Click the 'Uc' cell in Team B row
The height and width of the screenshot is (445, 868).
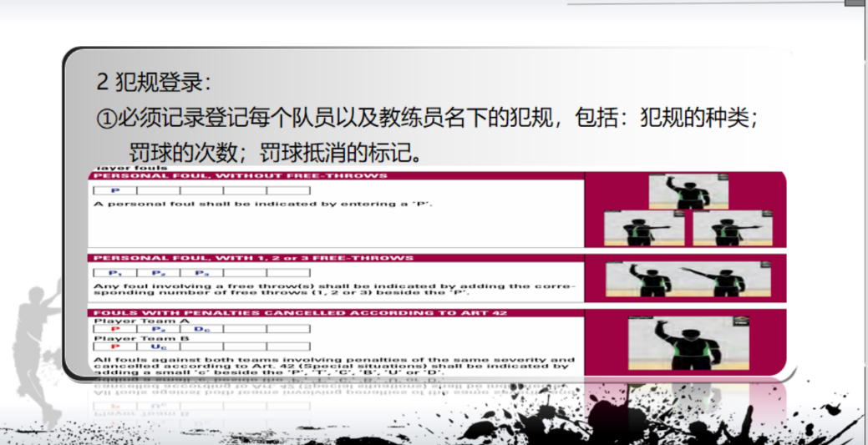tap(158, 346)
